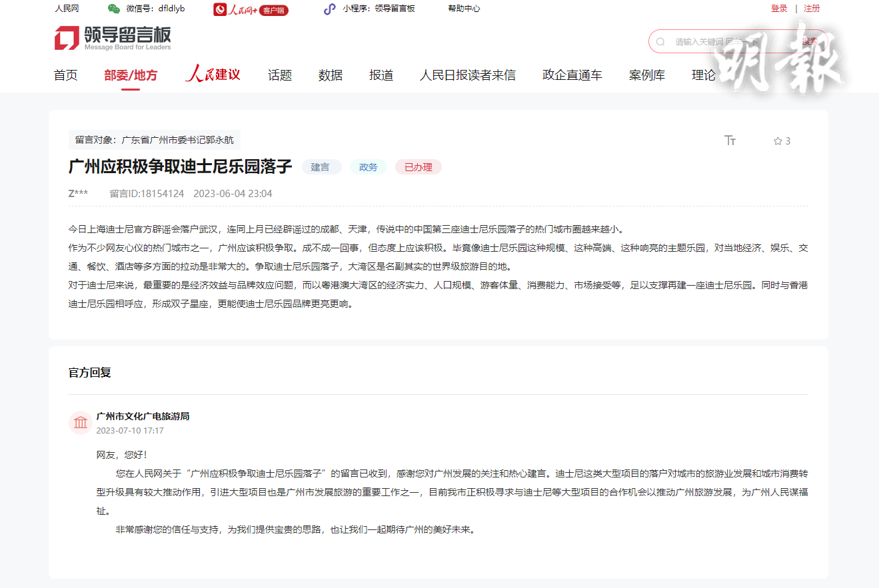Click the 广州市文化广电旅游局 institution avatar icon
The height and width of the screenshot is (588, 879).
(81, 423)
